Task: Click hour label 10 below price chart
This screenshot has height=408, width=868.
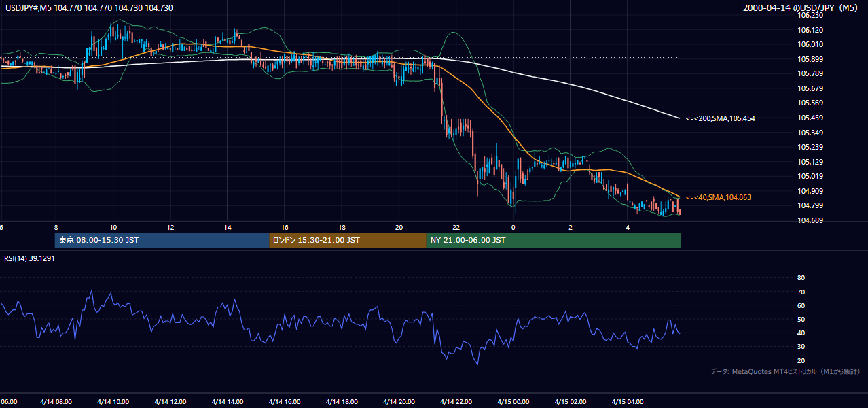Action: (113, 227)
